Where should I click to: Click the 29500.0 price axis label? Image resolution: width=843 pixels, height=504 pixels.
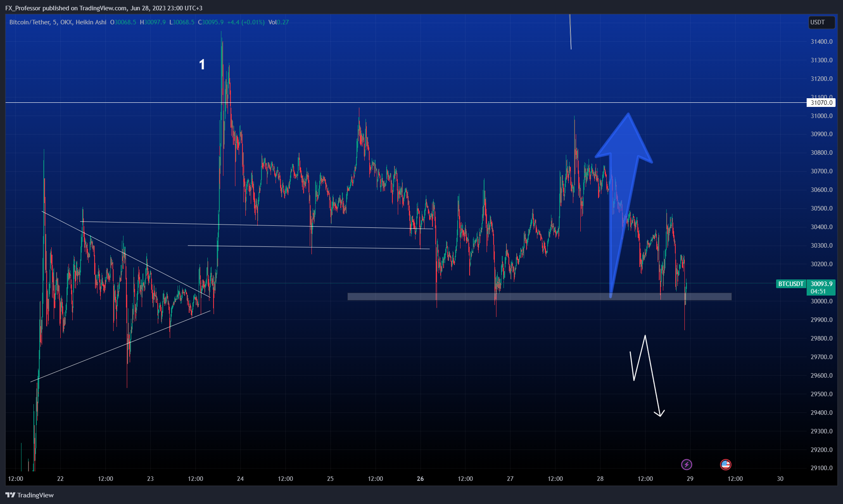822,394
